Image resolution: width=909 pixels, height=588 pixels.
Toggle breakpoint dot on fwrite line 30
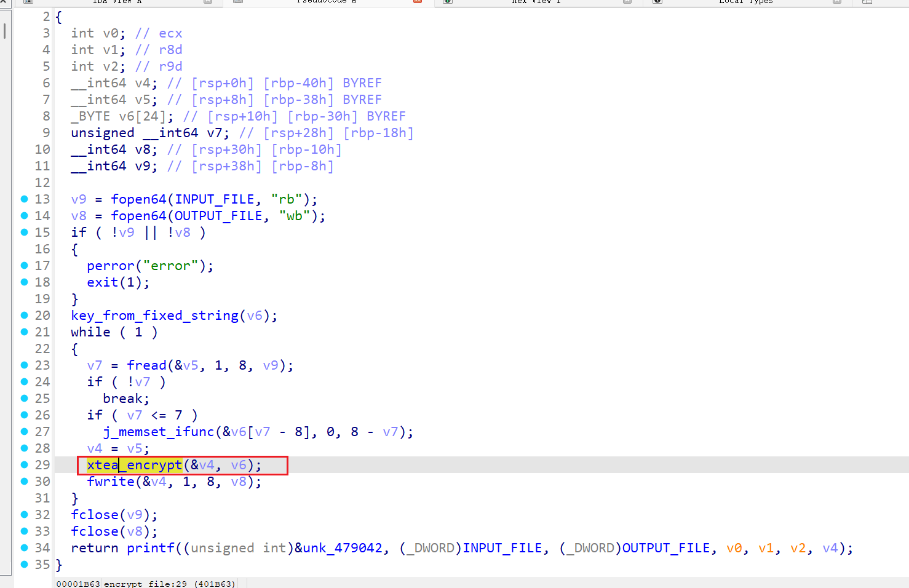(25, 481)
